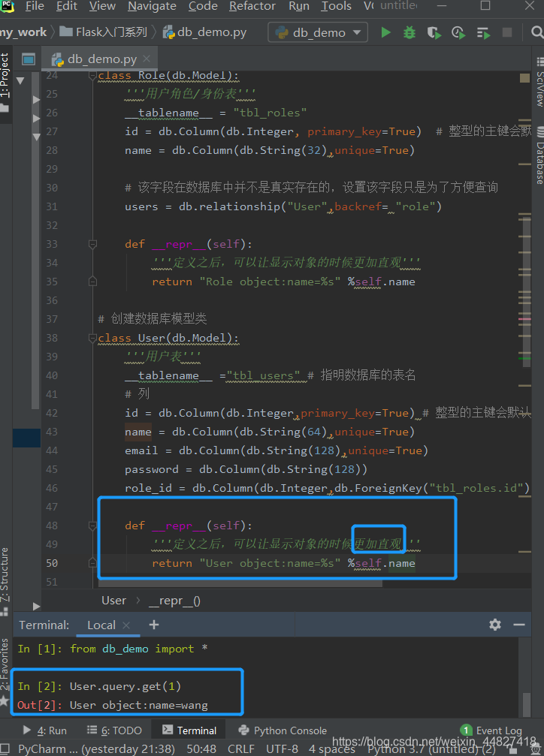Open the Navigate menu

pyautogui.click(x=152, y=6)
